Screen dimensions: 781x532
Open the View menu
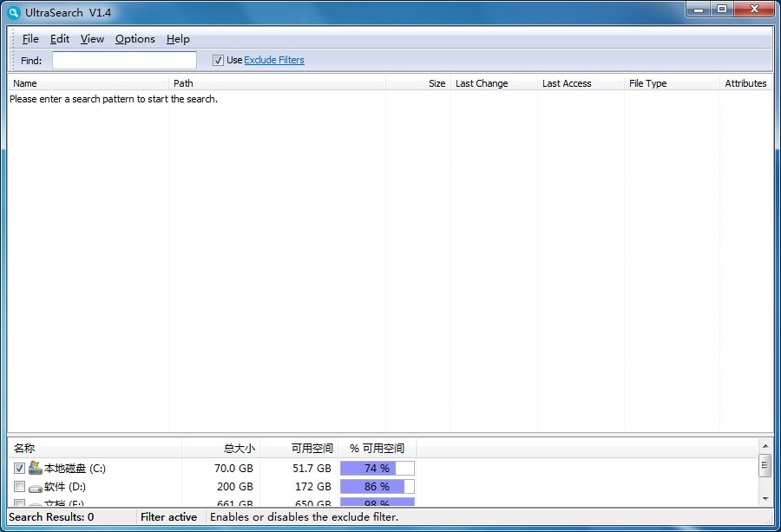click(92, 39)
